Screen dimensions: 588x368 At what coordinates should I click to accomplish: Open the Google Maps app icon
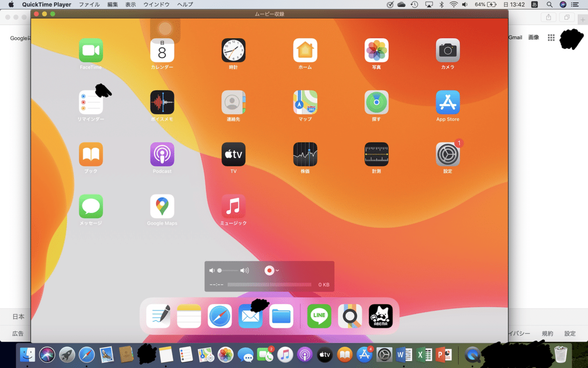(x=162, y=206)
